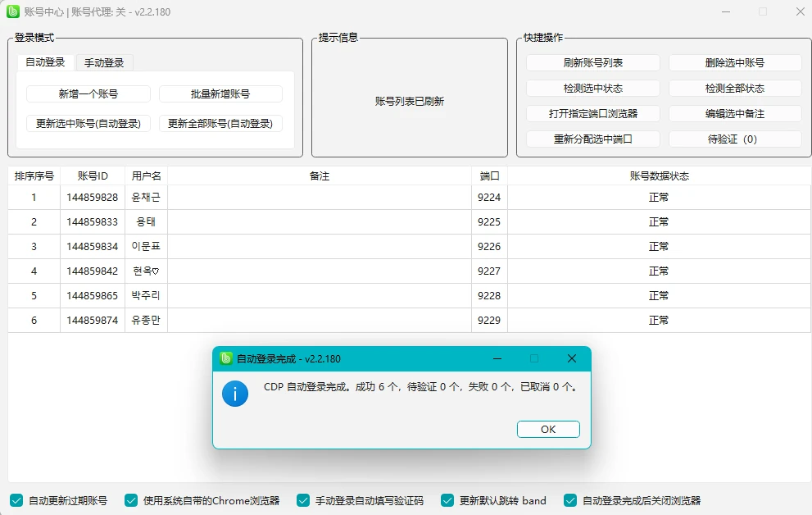This screenshot has width=812, height=515.
Task: Close the 自动登录完成 dialog with X
Action: point(572,358)
